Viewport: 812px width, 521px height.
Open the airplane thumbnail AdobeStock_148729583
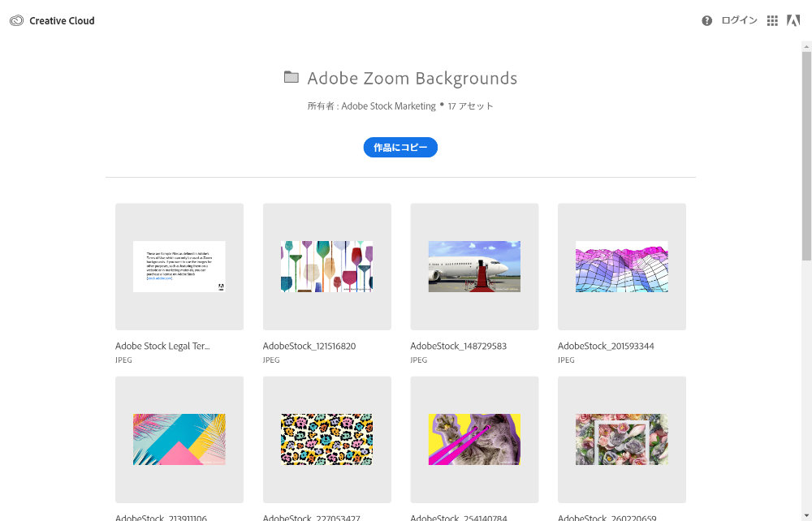pyautogui.click(x=474, y=266)
